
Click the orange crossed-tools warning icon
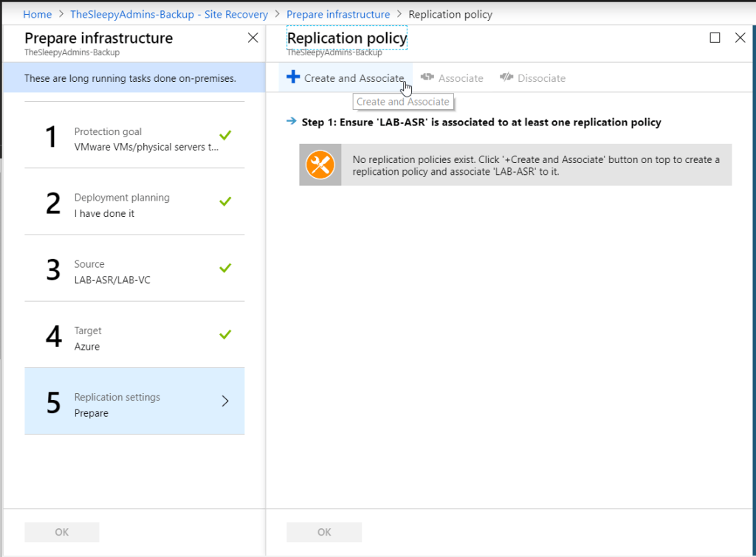point(320,165)
